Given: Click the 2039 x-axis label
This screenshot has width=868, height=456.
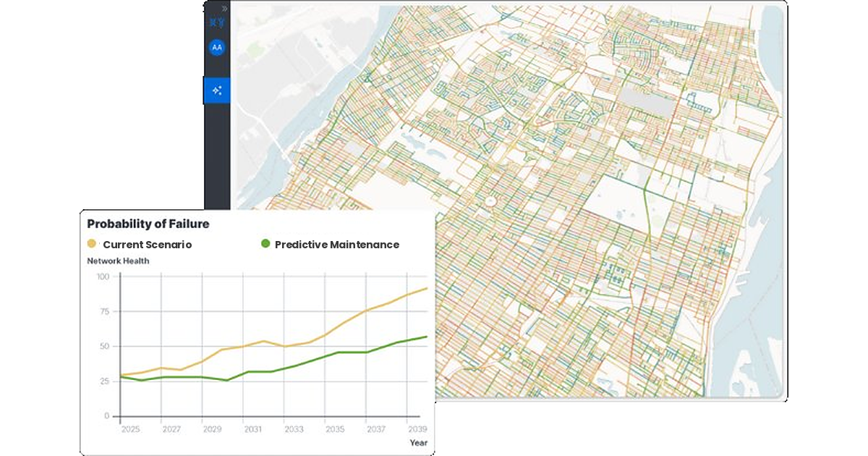Looking at the screenshot, I should [x=417, y=429].
